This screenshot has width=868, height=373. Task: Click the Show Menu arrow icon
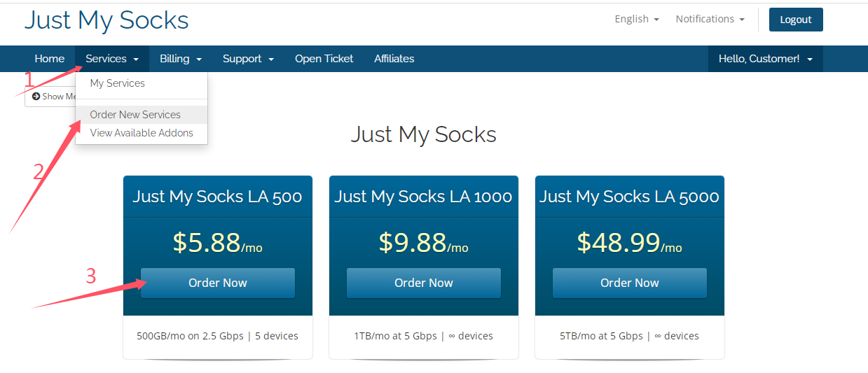click(x=36, y=97)
